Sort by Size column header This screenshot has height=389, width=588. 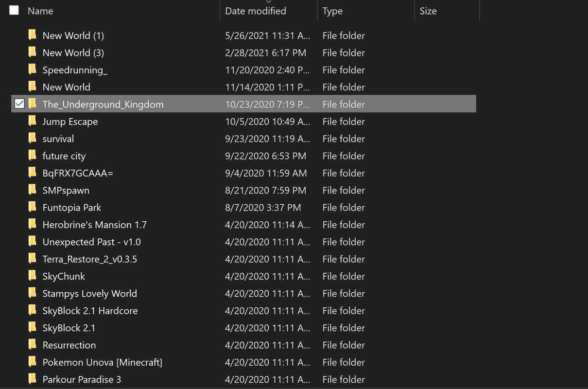(x=428, y=11)
